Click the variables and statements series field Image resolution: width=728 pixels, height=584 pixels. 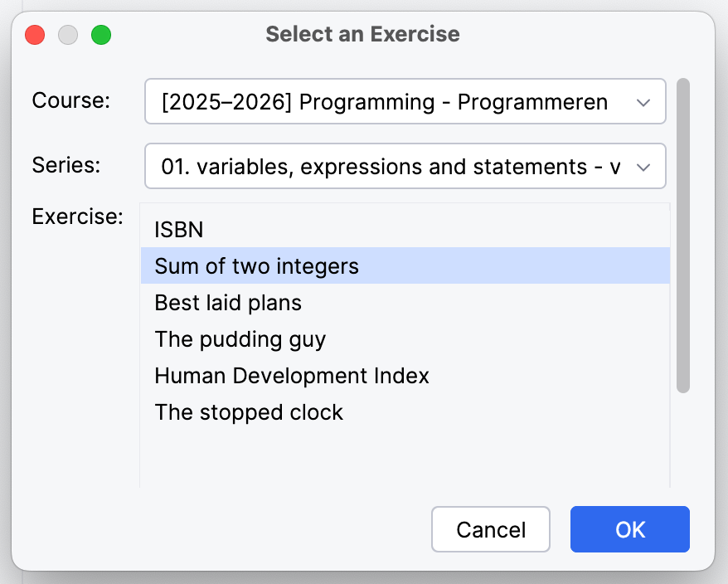[x=373, y=166]
